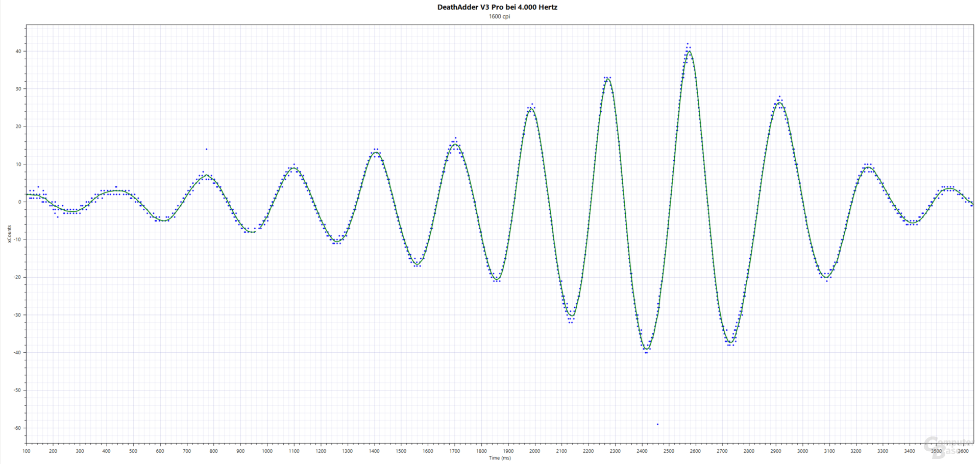Click the y-axis tick label "20"
Image resolution: width=980 pixels, height=464 pixels.
(x=18, y=127)
